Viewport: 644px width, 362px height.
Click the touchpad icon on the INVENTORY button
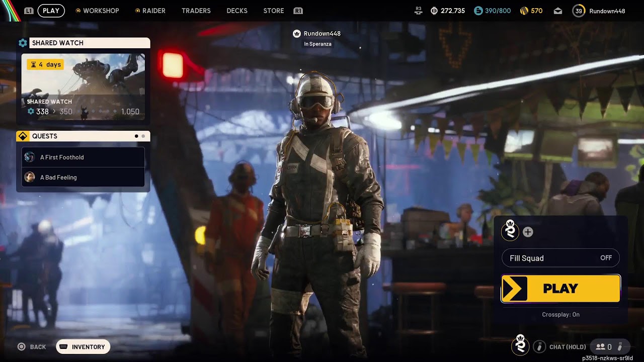[x=63, y=347]
